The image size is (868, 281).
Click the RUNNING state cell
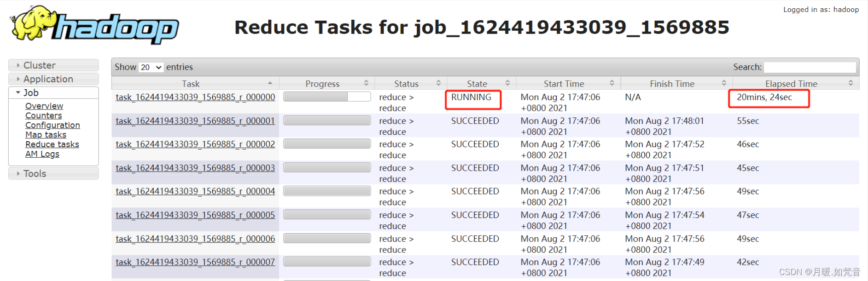[x=472, y=97]
